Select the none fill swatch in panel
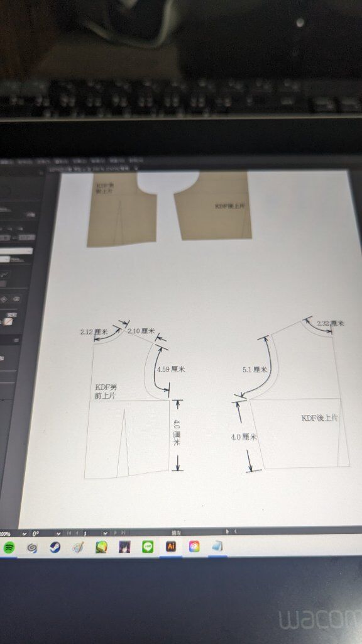The width and height of the screenshot is (362, 644). pyautogui.click(x=9, y=322)
